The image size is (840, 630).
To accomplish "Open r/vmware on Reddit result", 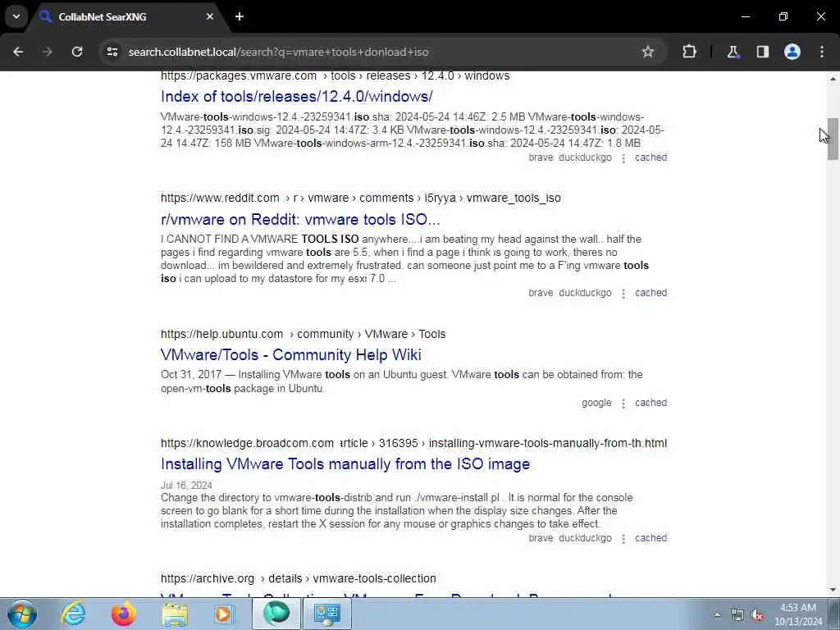I will point(300,219).
